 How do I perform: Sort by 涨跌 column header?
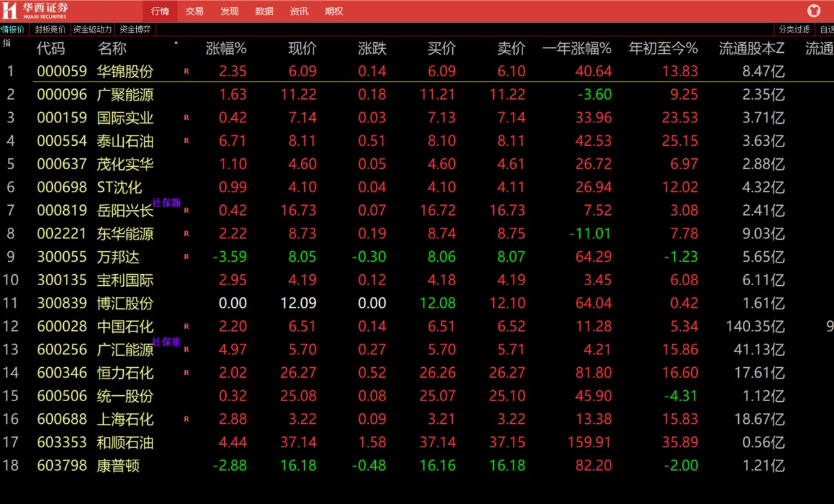pyautogui.click(x=372, y=48)
